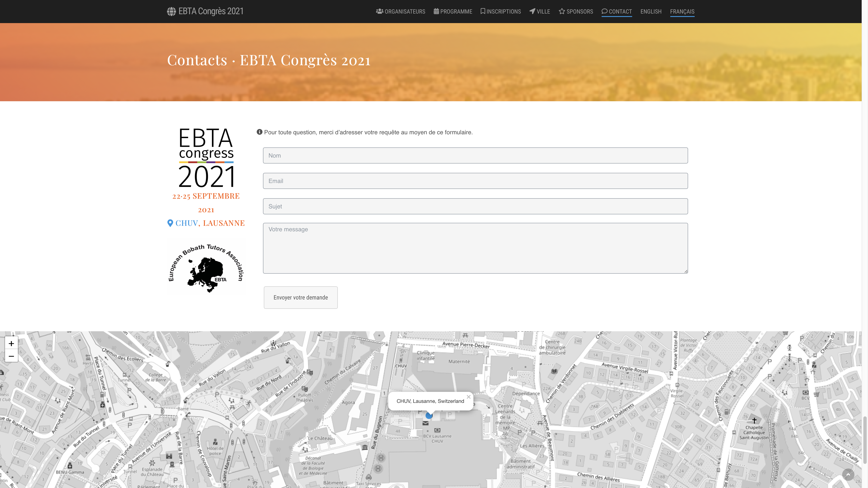868x488 pixels.
Task: Click the Envoyer votre demande button
Action: [300, 297]
